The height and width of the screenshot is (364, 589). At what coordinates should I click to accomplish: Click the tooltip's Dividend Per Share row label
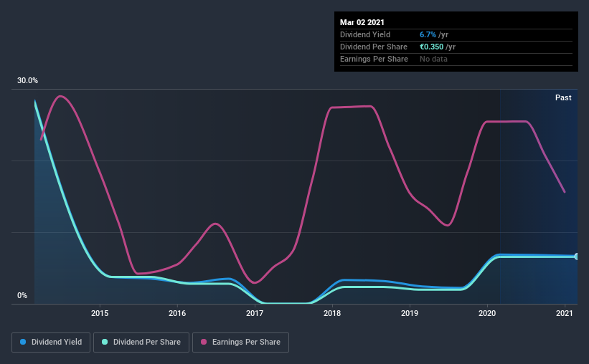click(x=374, y=47)
